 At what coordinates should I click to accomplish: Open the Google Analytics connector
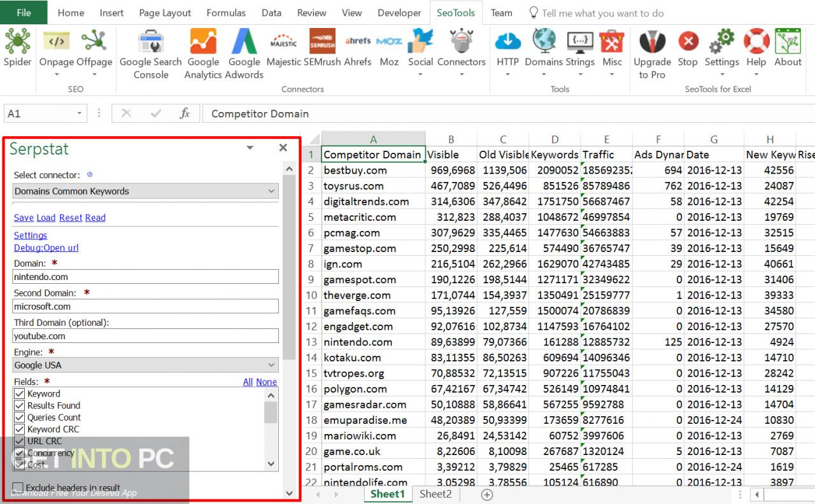pyautogui.click(x=203, y=54)
